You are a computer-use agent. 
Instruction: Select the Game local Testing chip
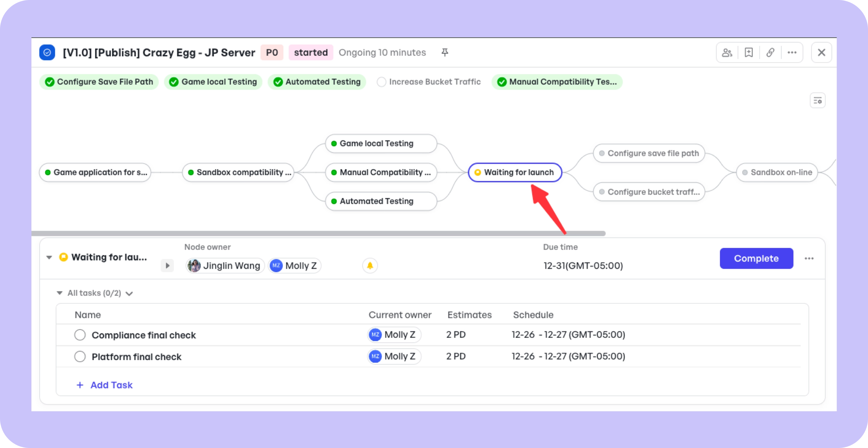[x=213, y=82]
